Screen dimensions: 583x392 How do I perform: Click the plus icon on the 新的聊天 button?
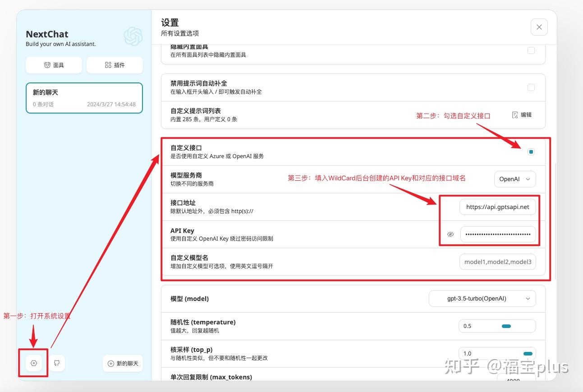(110, 363)
